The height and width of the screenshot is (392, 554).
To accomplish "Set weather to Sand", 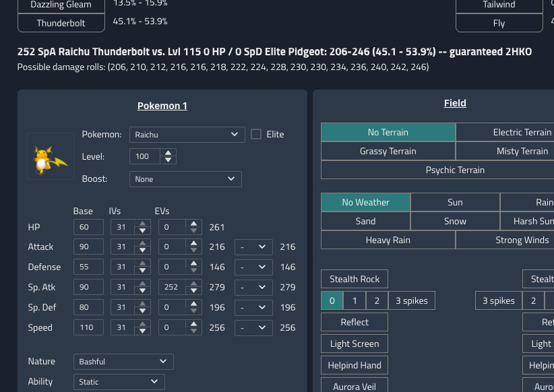I will coord(366,221).
